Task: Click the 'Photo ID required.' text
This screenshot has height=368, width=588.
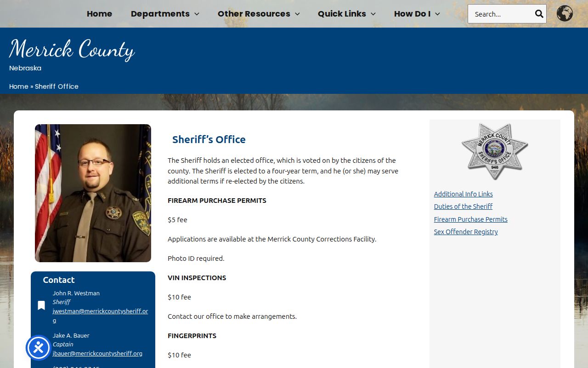Action: click(x=196, y=259)
